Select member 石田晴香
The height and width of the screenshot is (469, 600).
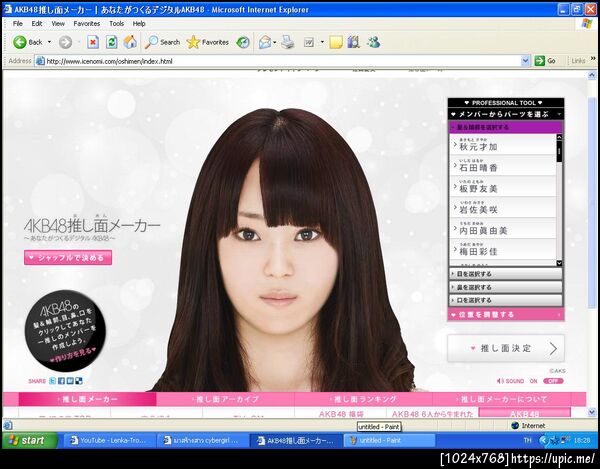[502, 165]
